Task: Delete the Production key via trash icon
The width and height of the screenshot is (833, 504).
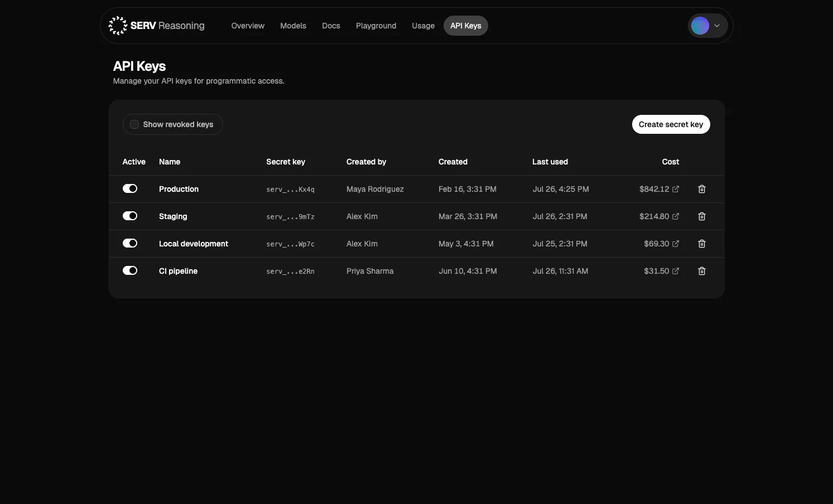Action: pos(702,189)
